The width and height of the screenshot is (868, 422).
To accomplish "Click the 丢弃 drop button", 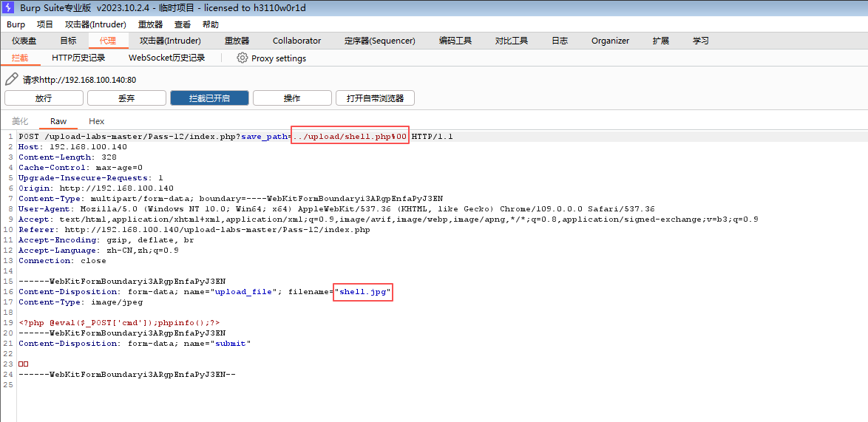I will click(x=126, y=98).
